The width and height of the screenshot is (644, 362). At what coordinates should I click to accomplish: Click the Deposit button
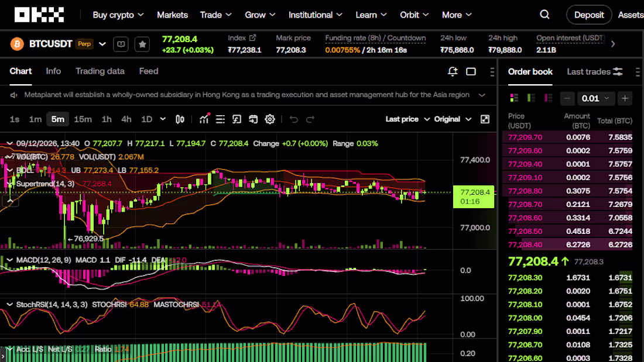(588, 15)
